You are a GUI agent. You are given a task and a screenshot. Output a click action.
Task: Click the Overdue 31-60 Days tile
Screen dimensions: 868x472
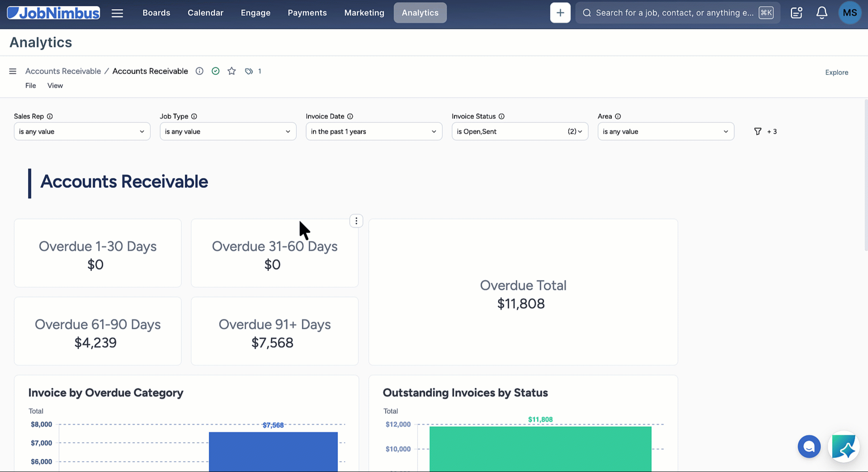point(274,253)
